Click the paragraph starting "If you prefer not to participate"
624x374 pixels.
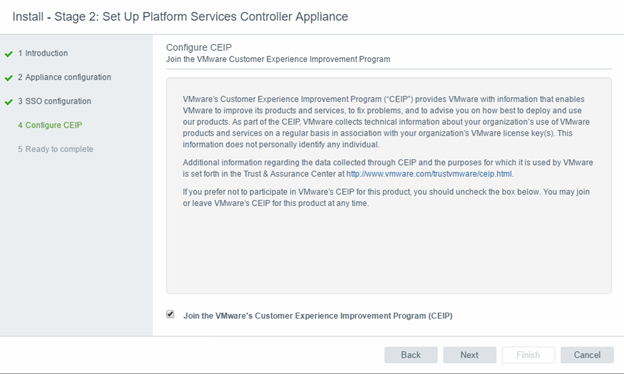point(386,197)
